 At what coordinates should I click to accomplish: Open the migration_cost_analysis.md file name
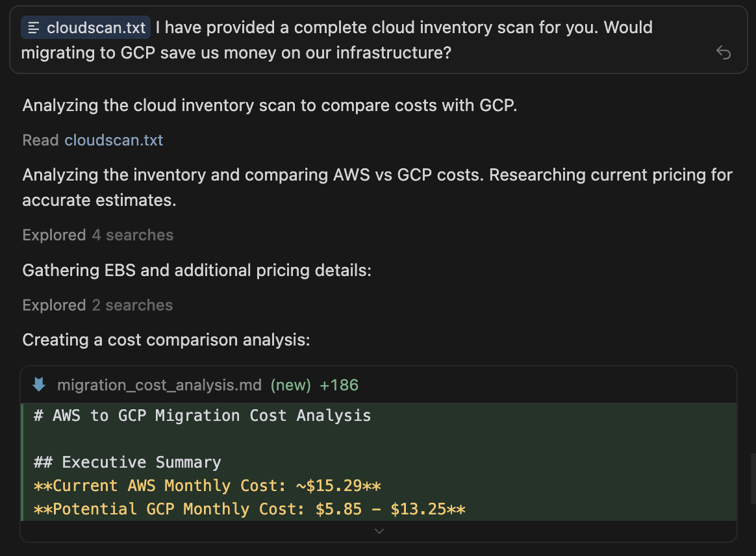click(159, 385)
